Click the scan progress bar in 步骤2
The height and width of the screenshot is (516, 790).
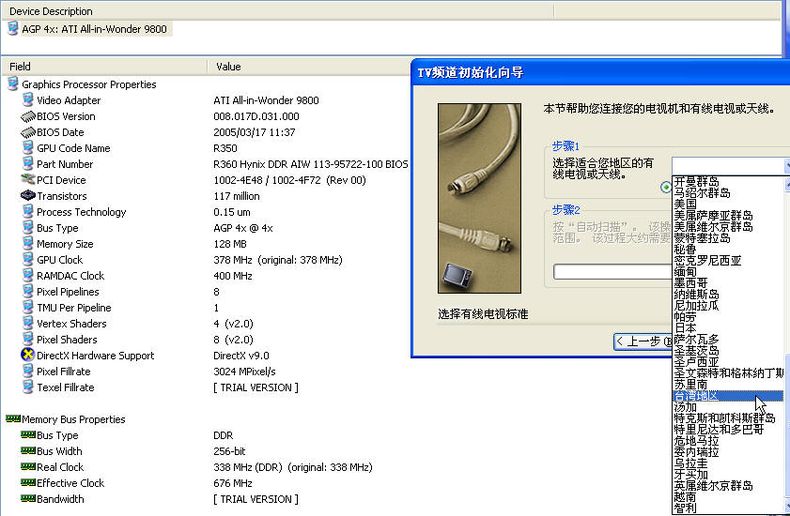point(613,272)
